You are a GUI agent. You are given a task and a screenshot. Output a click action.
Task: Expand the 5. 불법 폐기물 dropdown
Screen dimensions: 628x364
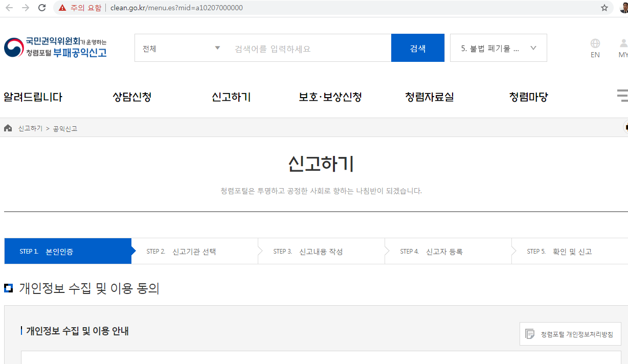click(x=499, y=48)
